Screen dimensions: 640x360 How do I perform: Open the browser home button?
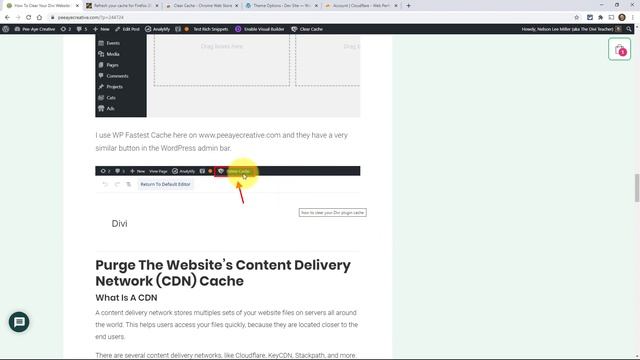(x=39, y=18)
